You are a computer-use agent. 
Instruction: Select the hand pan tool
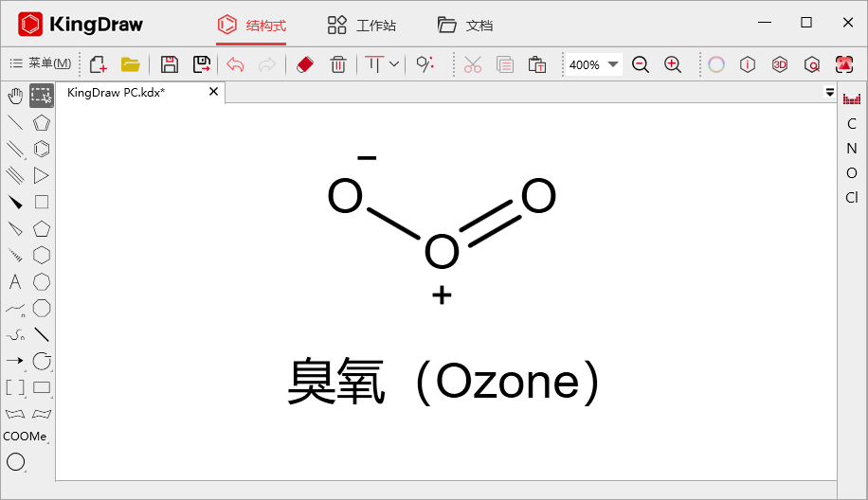click(x=15, y=96)
